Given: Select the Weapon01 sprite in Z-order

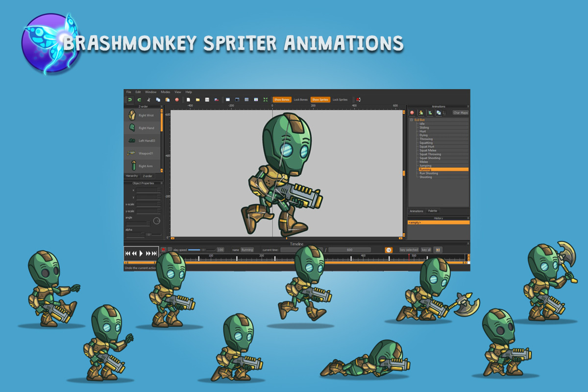Looking at the screenshot, I should (x=142, y=153).
